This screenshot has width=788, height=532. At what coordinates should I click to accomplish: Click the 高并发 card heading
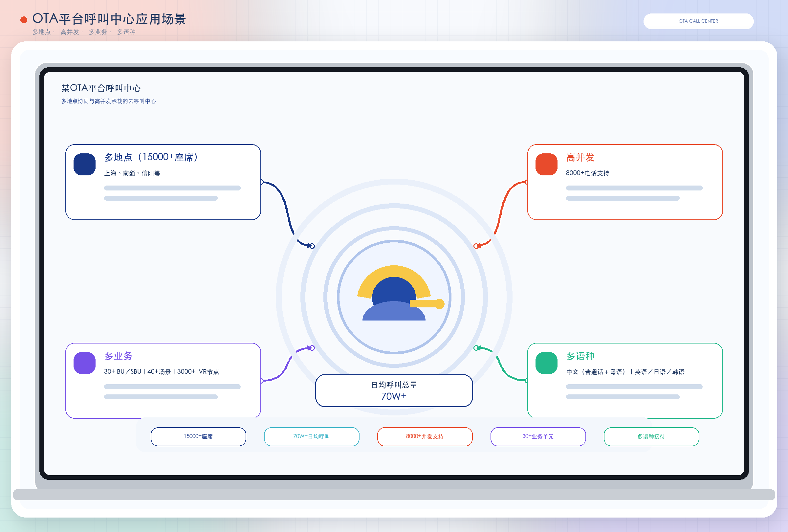coord(580,157)
